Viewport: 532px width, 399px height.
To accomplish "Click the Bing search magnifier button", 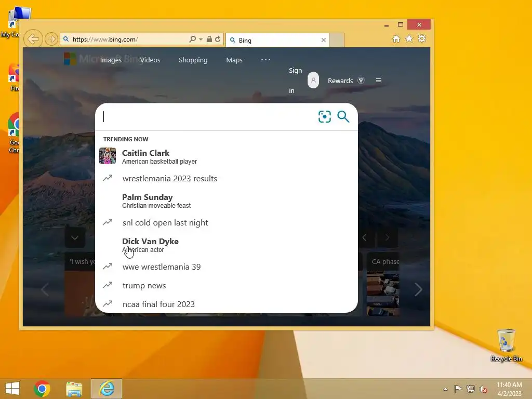I will (x=343, y=117).
